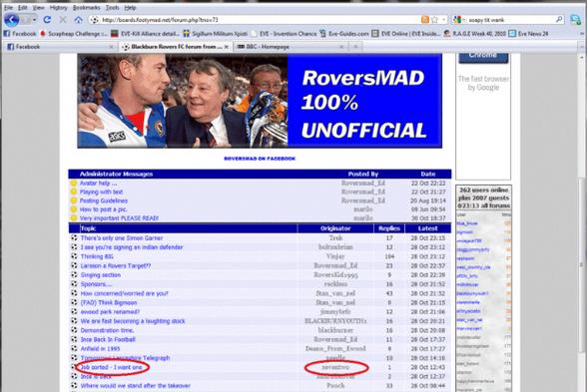Switch to the BBC - Homepage tab
Viewport: 587px width, 392px height.
pyautogui.click(x=268, y=47)
